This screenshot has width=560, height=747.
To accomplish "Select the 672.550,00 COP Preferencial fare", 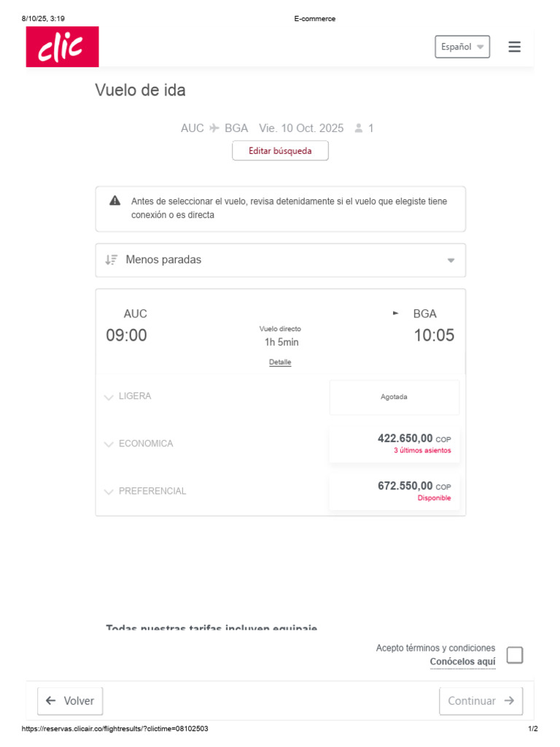I will click(x=394, y=492).
